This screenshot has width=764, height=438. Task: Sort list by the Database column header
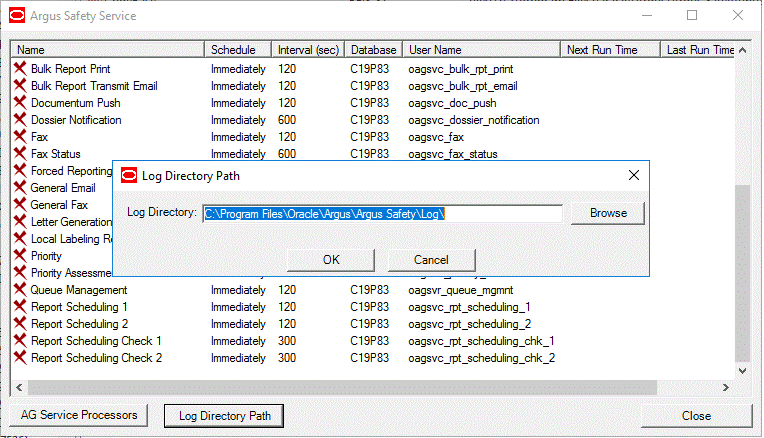(374, 50)
